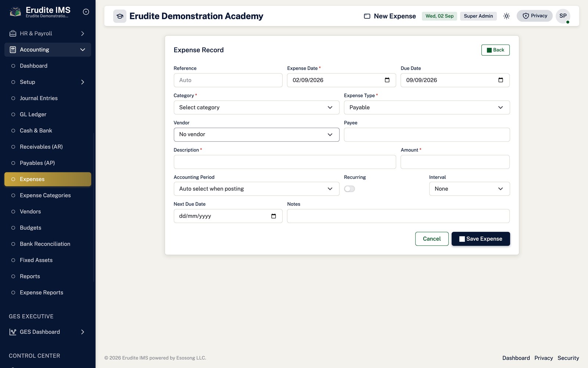The width and height of the screenshot is (588, 368).
Task: Open the Vendor dropdown
Action: (257, 135)
